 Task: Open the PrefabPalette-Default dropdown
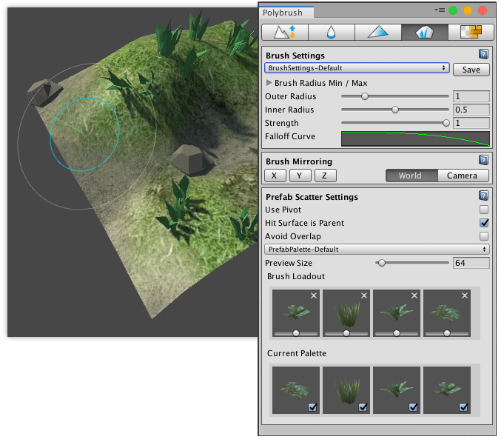[377, 250]
